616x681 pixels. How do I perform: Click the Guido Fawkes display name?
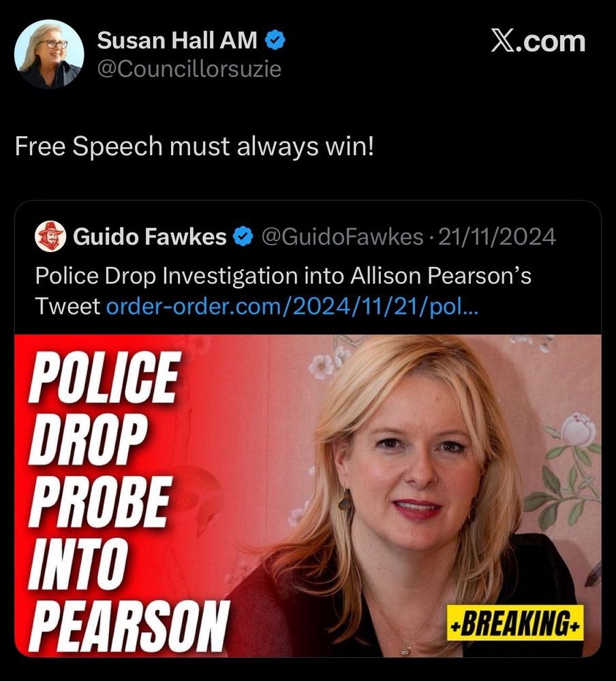(149, 237)
